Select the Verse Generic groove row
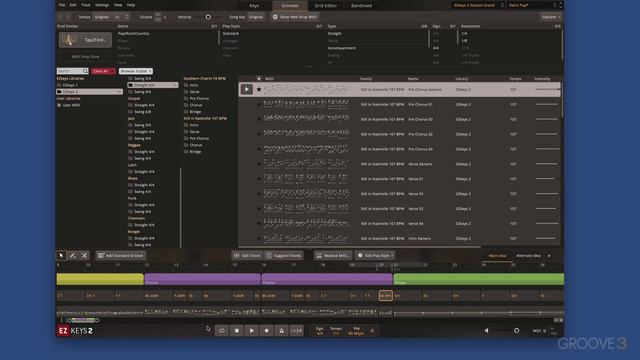The width and height of the screenshot is (640, 360). coord(400,164)
